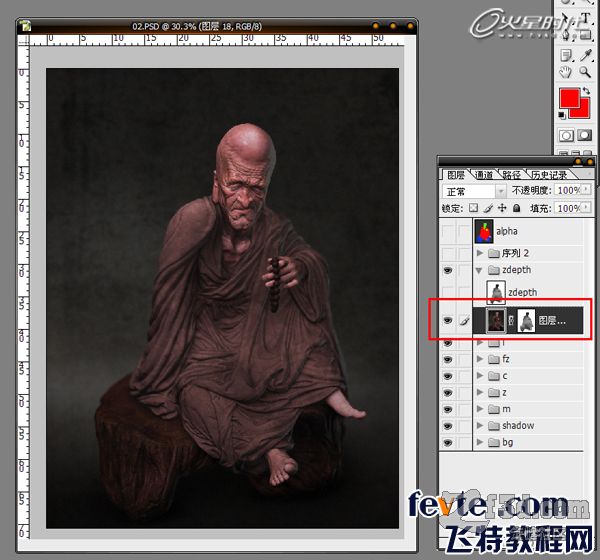Open the 填充 fill slider arrow
Screen dimensions: 600x560
click(585, 207)
